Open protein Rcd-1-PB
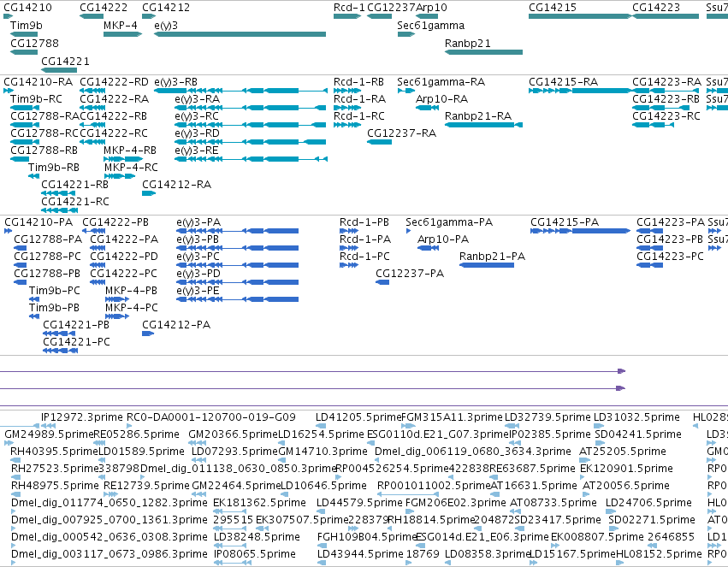The image size is (728, 567). click(349, 231)
